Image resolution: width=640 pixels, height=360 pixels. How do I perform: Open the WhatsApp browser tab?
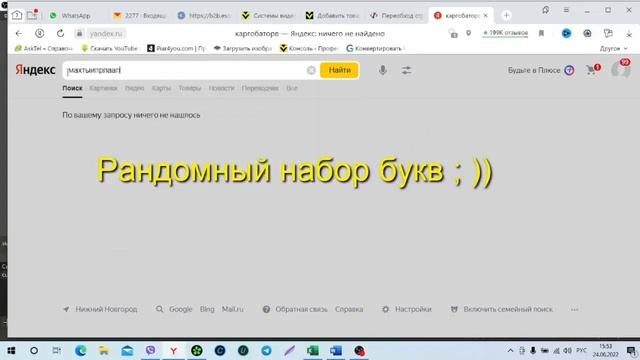click(x=70, y=16)
